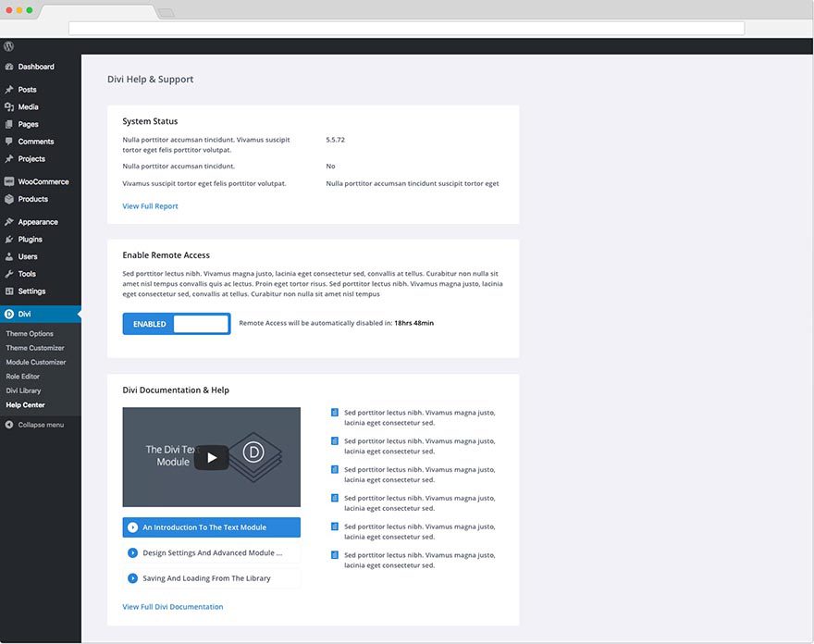Screen dimensions: 814x644
Task: Click the View Full Report link
Action: 150,206
